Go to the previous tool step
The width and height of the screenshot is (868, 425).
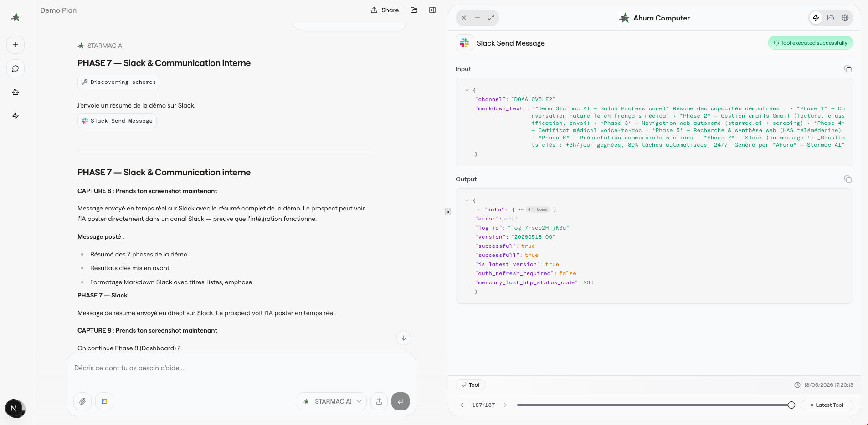pyautogui.click(x=462, y=405)
